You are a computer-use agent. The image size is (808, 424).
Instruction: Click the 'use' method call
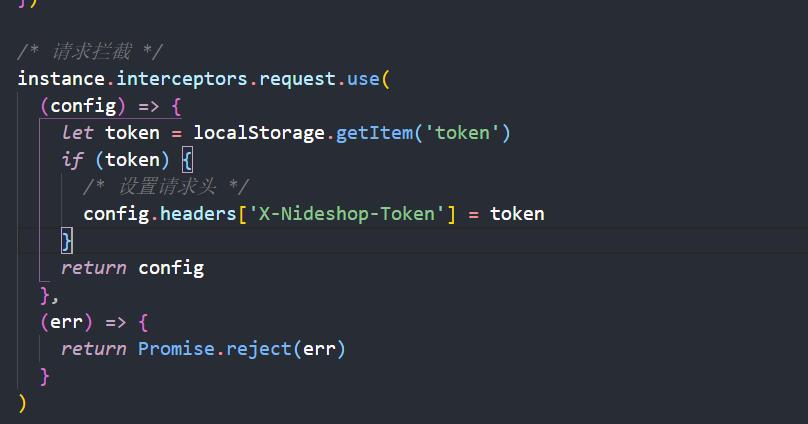coord(363,79)
